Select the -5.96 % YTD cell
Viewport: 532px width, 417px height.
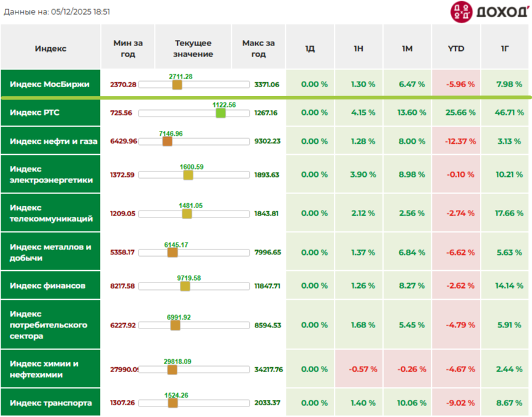[456, 84]
